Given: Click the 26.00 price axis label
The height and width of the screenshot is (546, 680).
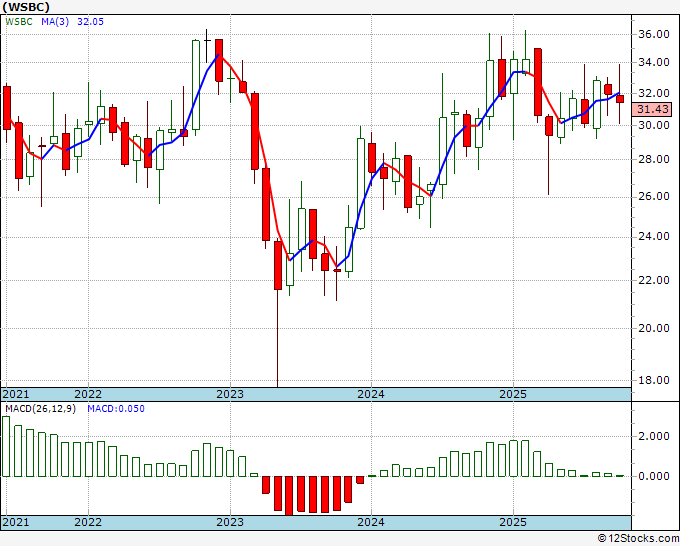Looking at the screenshot, I should click(654, 196).
